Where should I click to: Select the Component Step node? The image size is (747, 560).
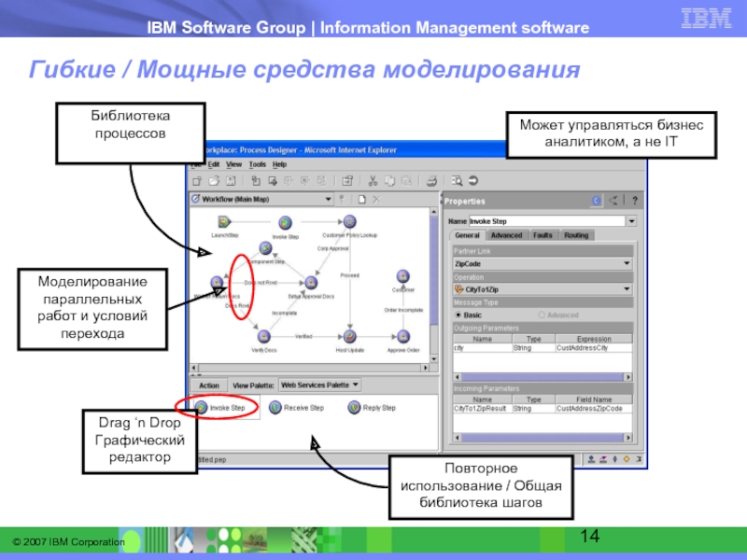point(265,248)
